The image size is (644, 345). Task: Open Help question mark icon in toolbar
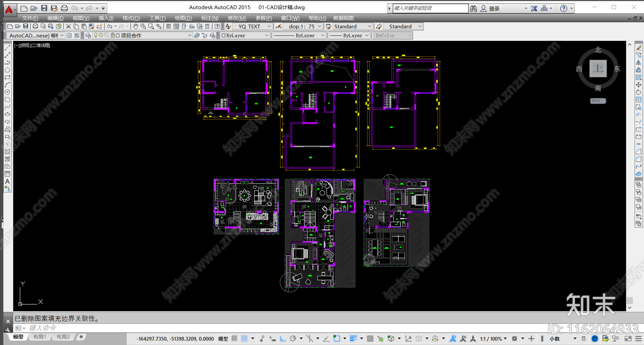(x=217, y=26)
